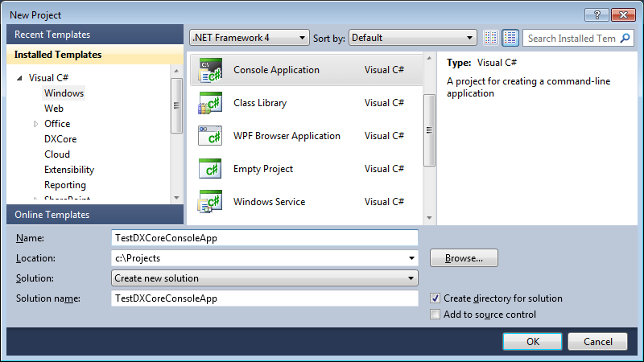Select the Extensibility tree item
The width and height of the screenshot is (644, 362).
(x=69, y=170)
